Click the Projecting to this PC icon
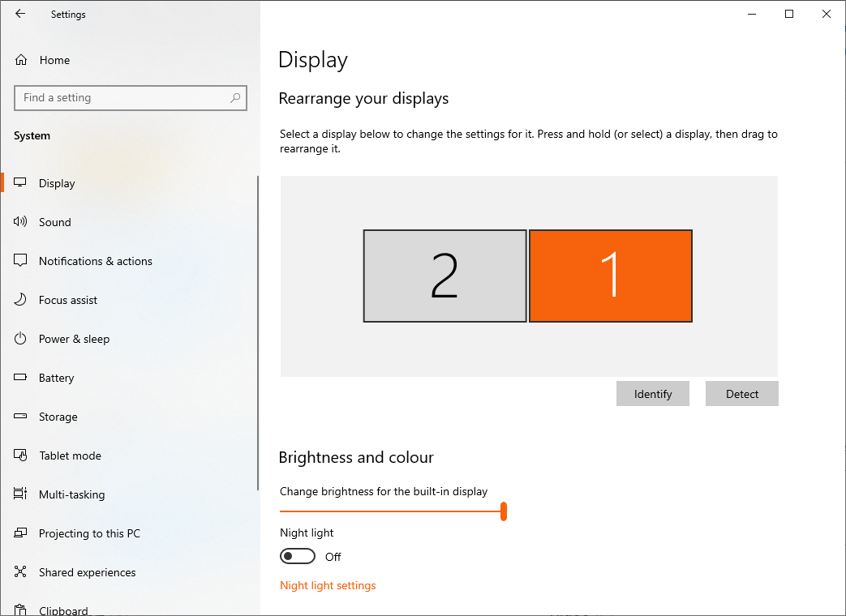This screenshot has width=846, height=616. pyautogui.click(x=20, y=533)
